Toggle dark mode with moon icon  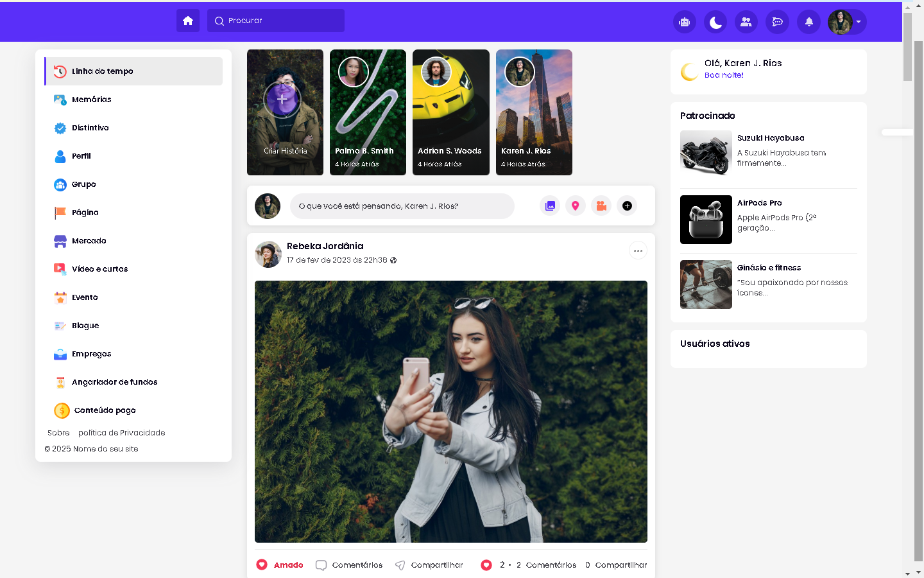(x=715, y=22)
